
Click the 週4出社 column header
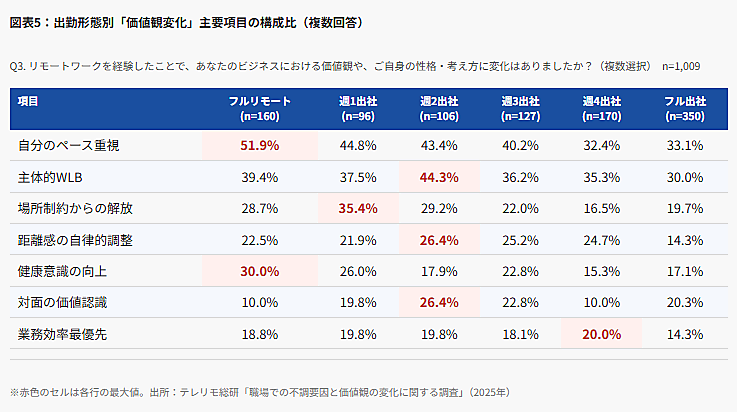coord(602,108)
